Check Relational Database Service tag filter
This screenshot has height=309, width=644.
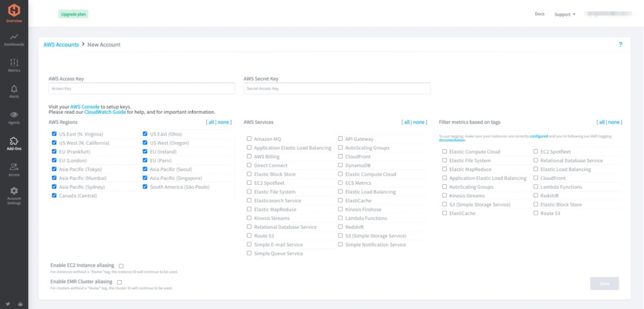[536, 160]
